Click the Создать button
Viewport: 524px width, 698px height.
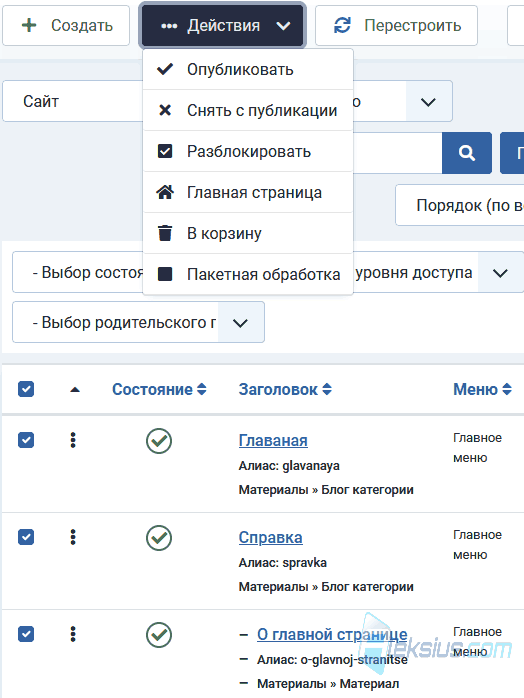pyautogui.click(x=66, y=25)
